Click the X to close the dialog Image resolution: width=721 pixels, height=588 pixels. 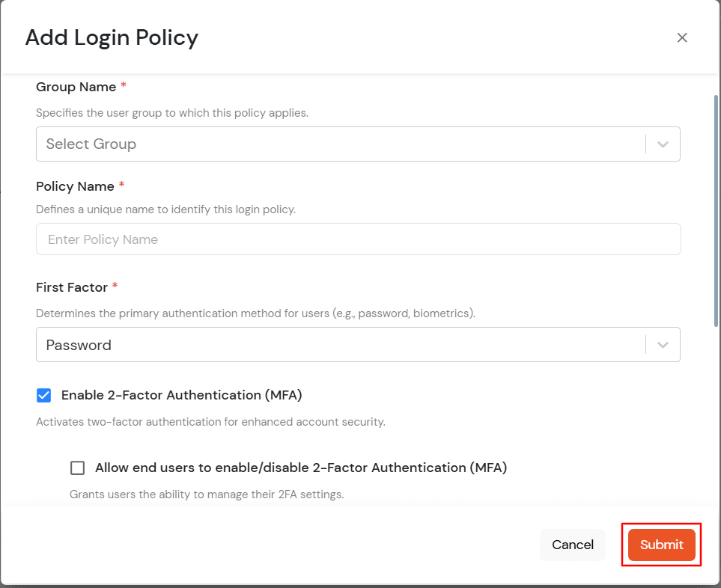click(x=682, y=37)
